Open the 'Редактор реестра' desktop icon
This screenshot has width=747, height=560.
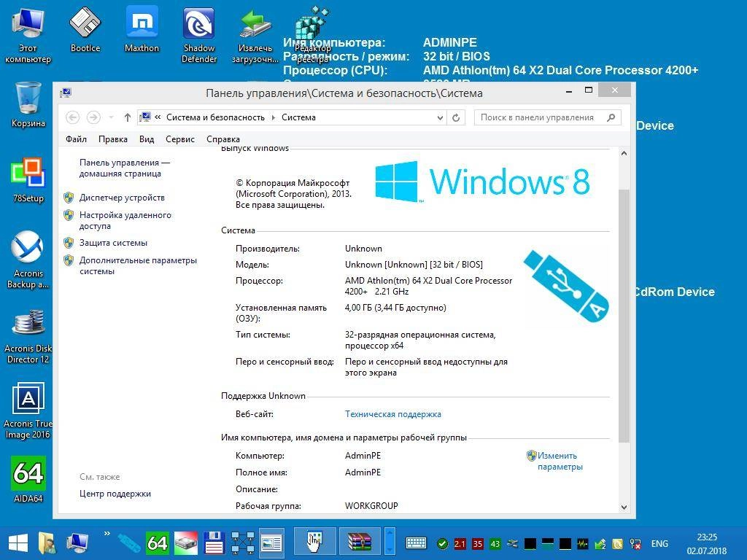[x=312, y=35]
